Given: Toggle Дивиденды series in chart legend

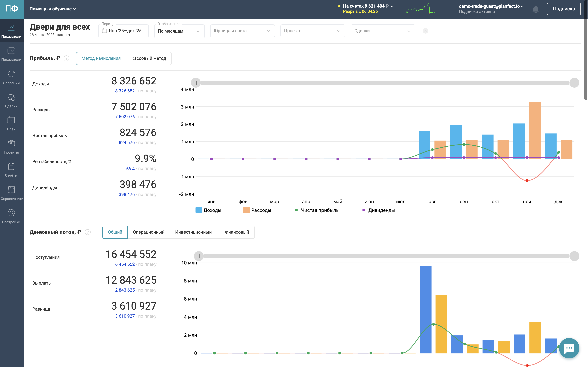Looking at the screenshot, I should point(378,210).
